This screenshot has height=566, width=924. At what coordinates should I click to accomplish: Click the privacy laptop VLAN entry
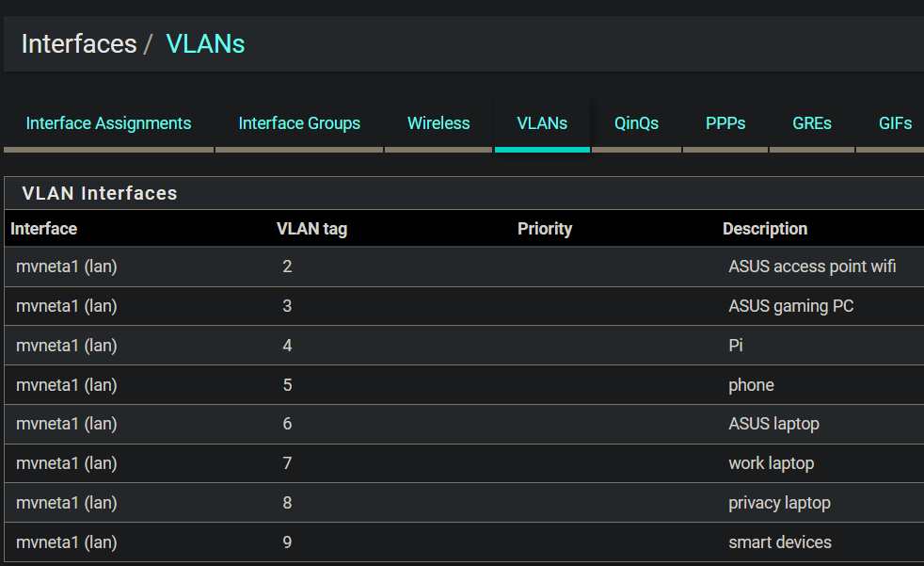click(x=779, y=503)
